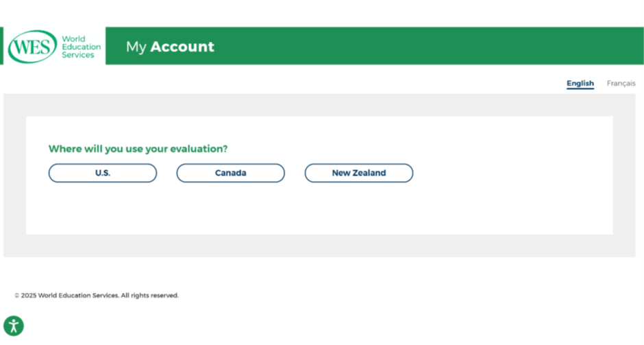Click the 2025 copyright footer text
644x345 pixels.
[97, 295]
